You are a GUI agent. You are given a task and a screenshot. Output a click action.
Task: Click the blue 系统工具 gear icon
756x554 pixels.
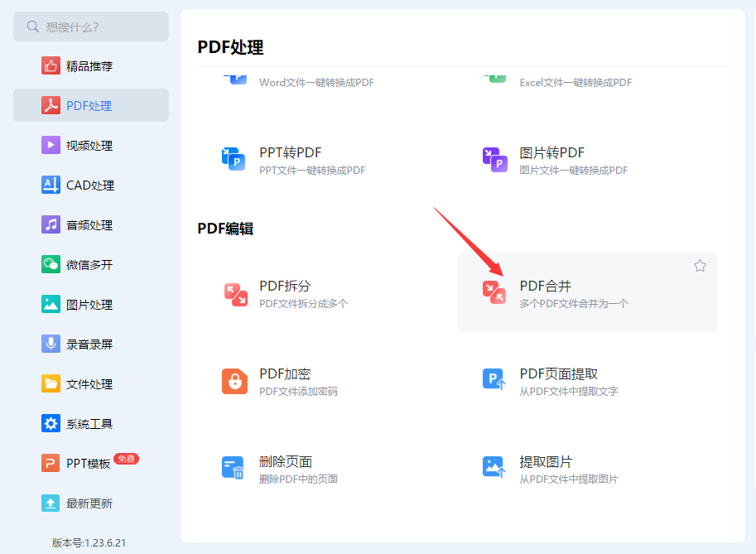pos(51,423)
